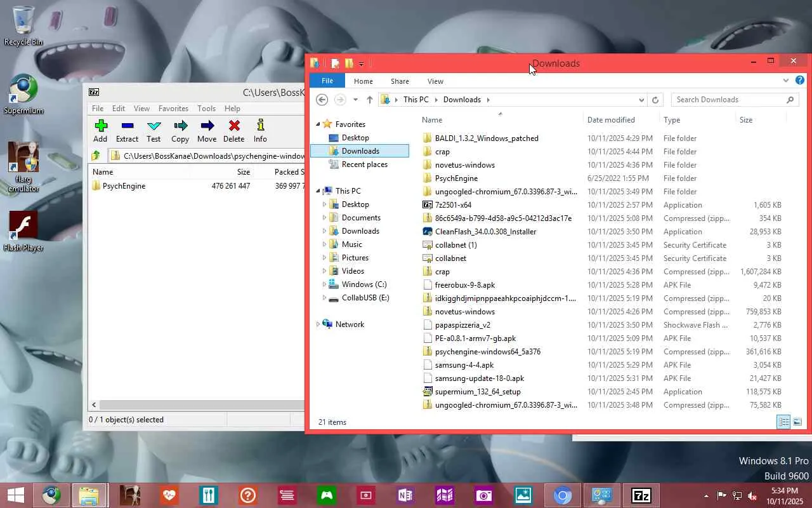The image size is (812, 508).
Task: Click This PC in the address breadcrumb
Action: (416, 100)
